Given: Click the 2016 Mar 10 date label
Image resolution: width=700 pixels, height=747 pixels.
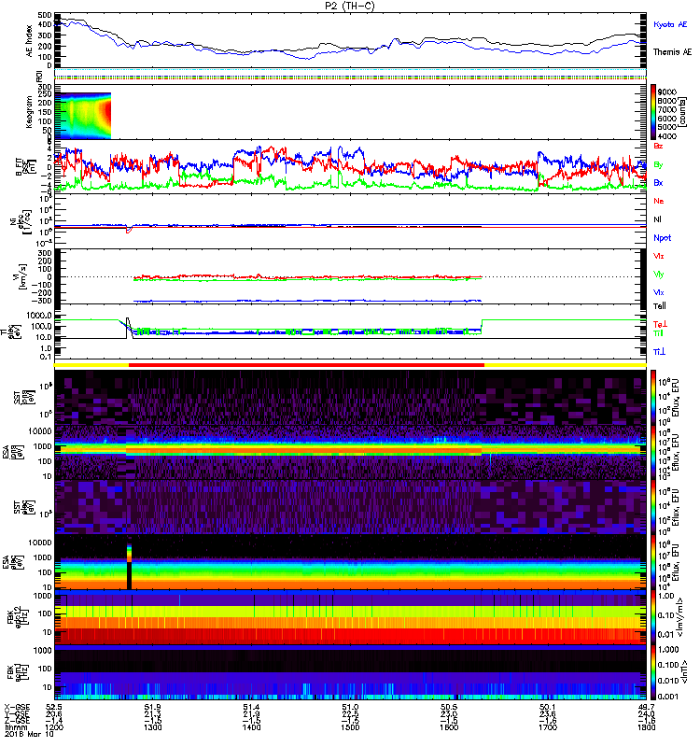Looking at the screenshot, I should (29, 734).
